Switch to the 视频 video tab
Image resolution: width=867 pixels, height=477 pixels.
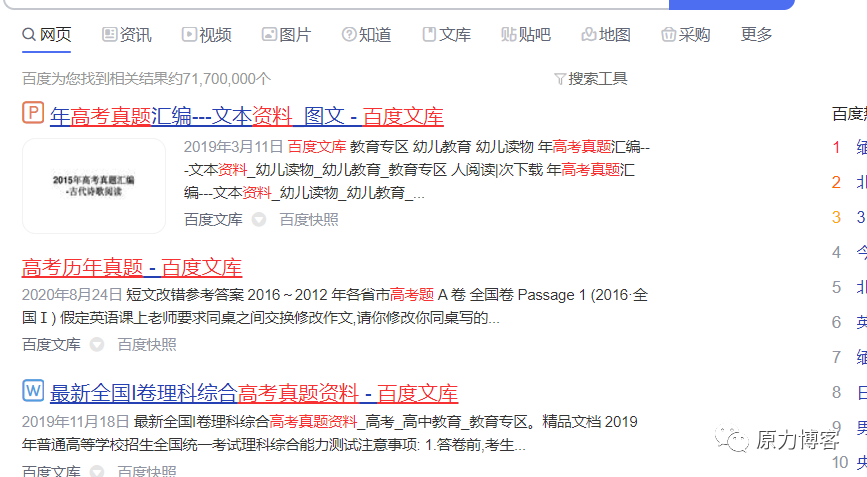(207, 35)
